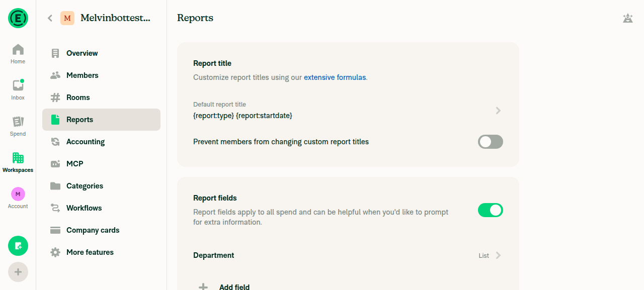This screenshot has width=644, height=290.
Task: Go to Overview menu item
Action: click(101, 53)
